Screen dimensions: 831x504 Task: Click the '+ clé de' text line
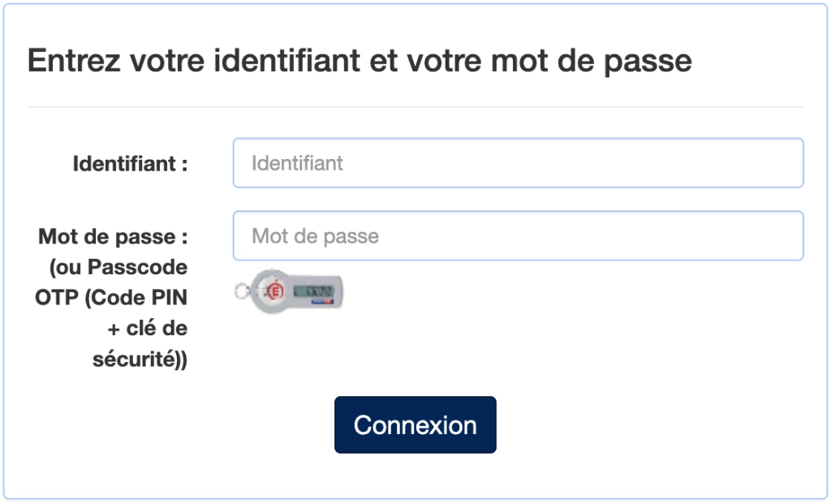click(x=148, y=328)
